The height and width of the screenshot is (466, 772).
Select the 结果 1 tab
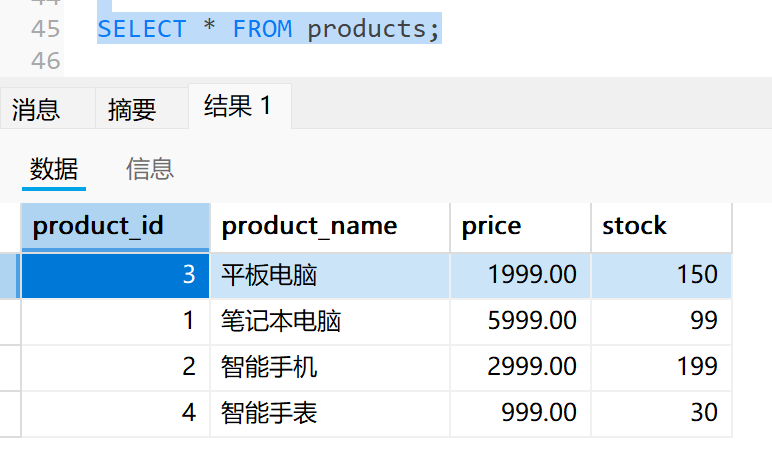(238, 105)
